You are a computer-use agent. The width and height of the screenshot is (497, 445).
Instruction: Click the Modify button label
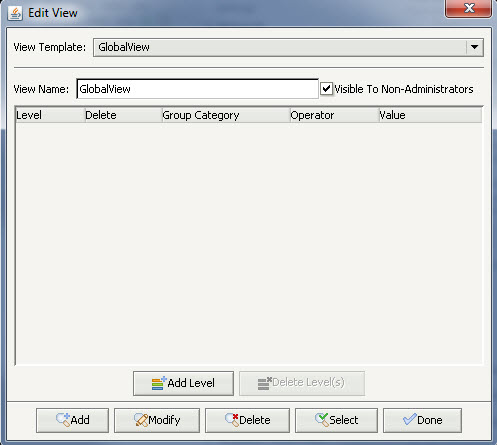[x=164, y=420]
